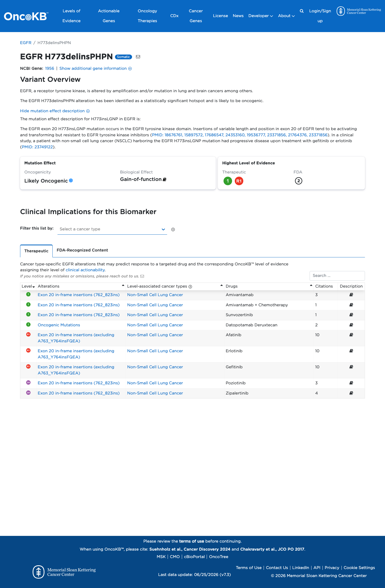
Task: Open description icon for Afatinib row
Action: click(x=351, y=335)
